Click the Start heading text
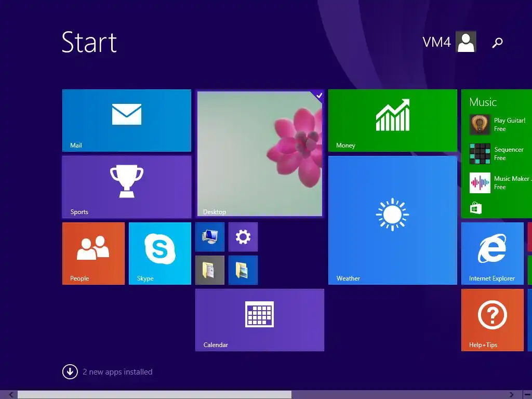 pos(89,42)
